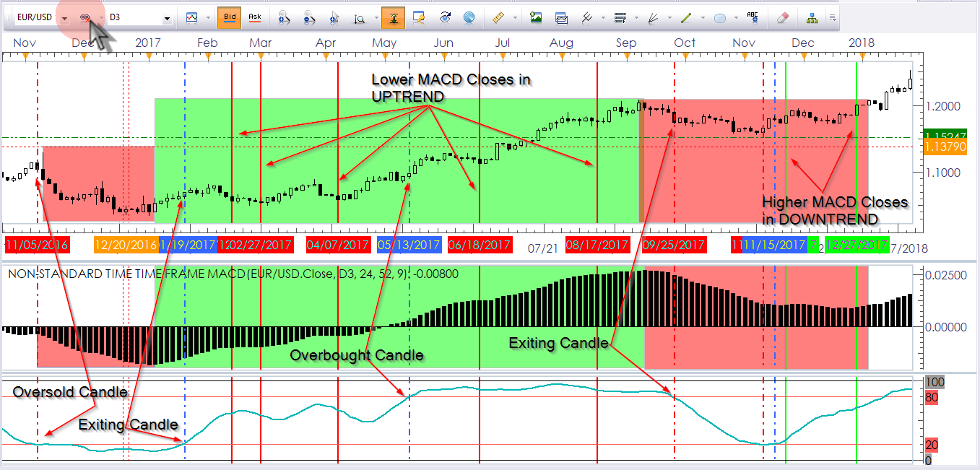Expand the ruler tool dropdown arrow

515,17
